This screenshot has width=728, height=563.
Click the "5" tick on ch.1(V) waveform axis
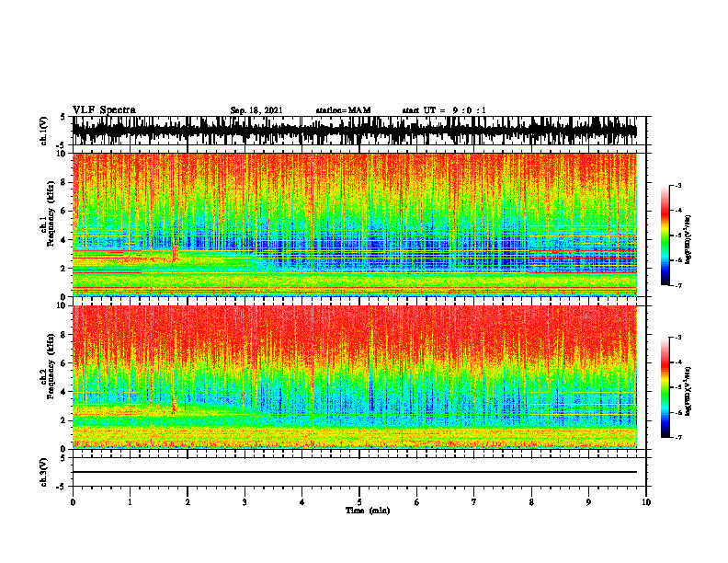(x=63, y=117)
